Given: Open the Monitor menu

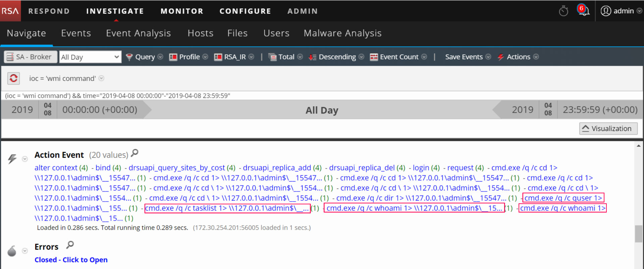Looking at the screenshot, I should pos(182,11).
